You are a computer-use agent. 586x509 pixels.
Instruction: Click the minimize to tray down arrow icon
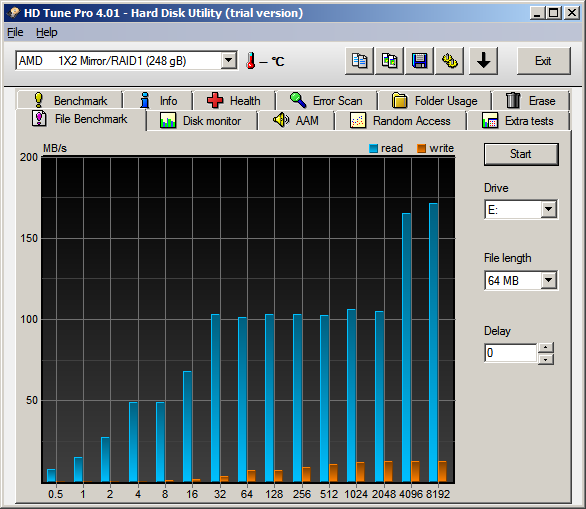483,61
